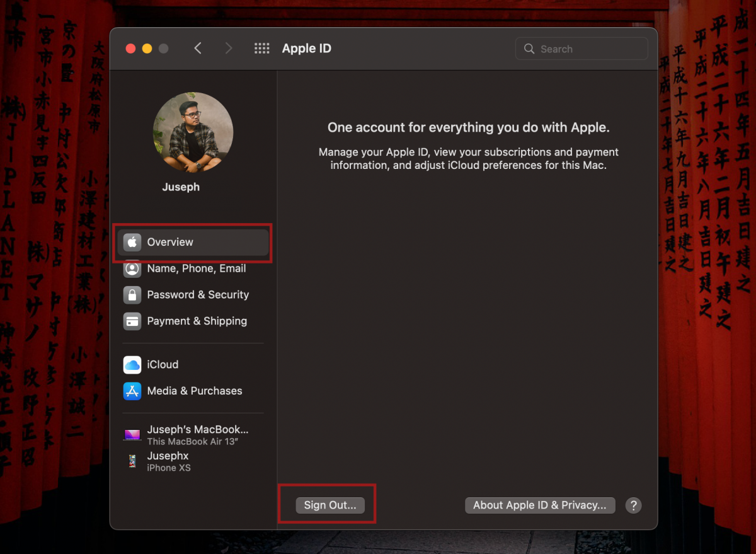The width and height of the screenshot is (756, 554).
Task: Click the Juseph profile photo
Action: tap(193, 132)
